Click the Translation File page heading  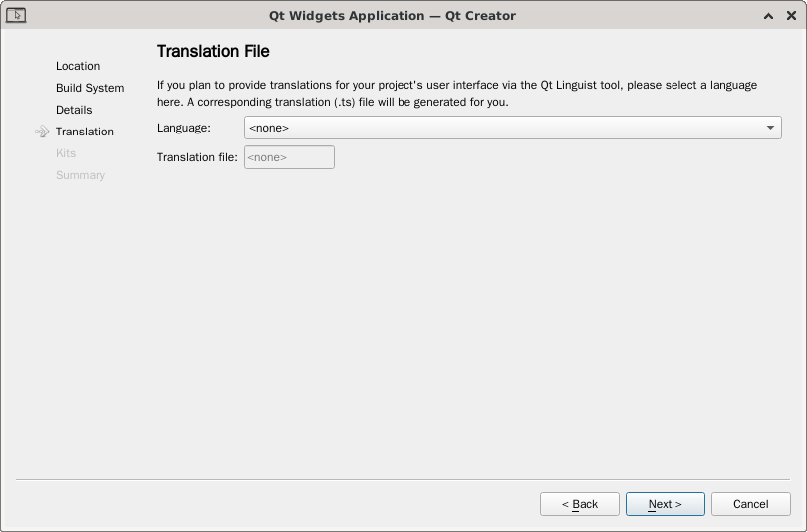pos(213,51)
